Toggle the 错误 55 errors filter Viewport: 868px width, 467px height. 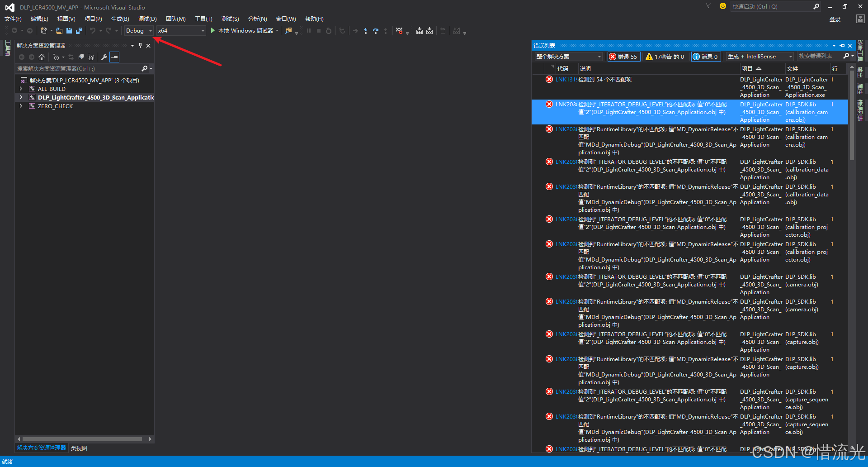[x=623, y=57]
